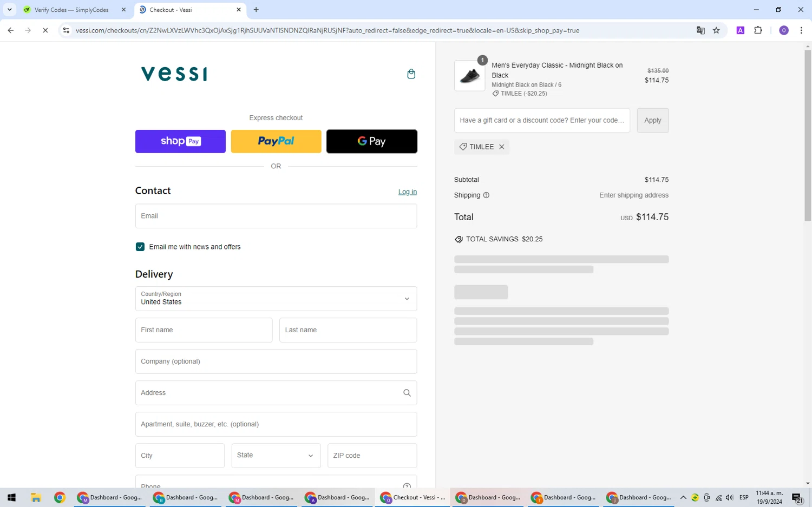812x507 pixels.
Task: Focus the Email input field
Action: pyautogui.click(x=276, y=216)
